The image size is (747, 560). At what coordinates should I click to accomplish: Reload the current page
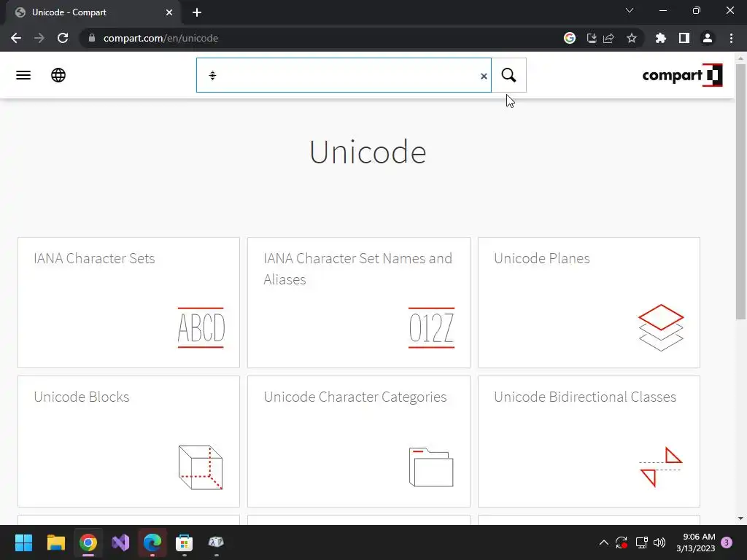(63, 38)
